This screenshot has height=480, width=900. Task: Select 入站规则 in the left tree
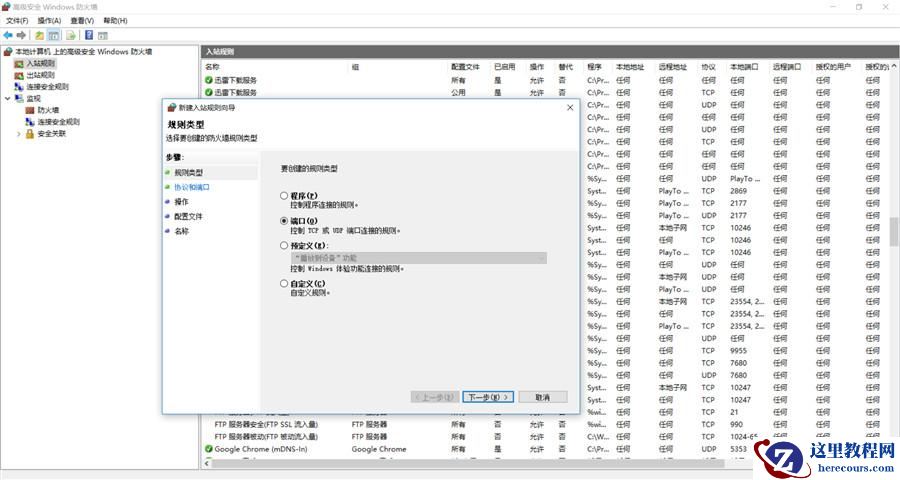pos(41,63)
